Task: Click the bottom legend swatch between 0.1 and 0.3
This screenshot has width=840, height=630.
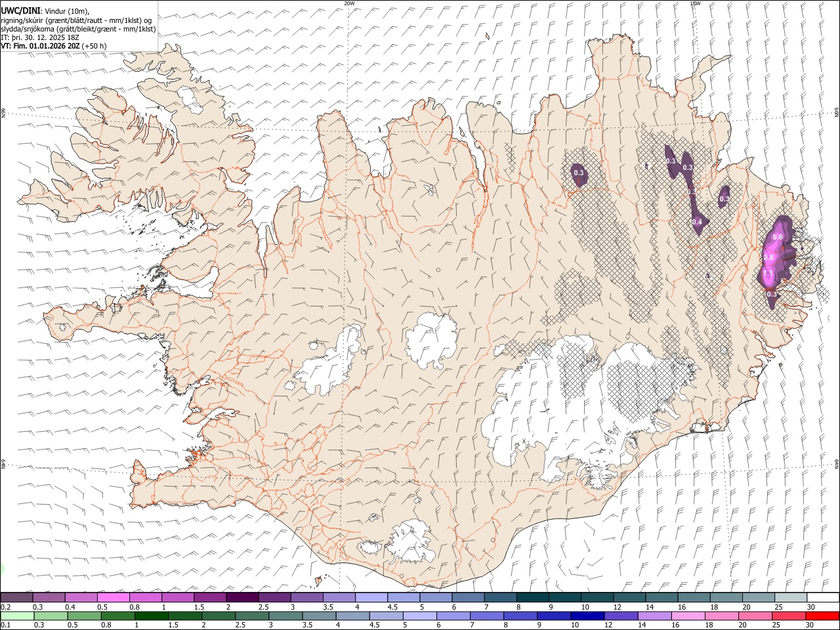Action: coord(16,616)
